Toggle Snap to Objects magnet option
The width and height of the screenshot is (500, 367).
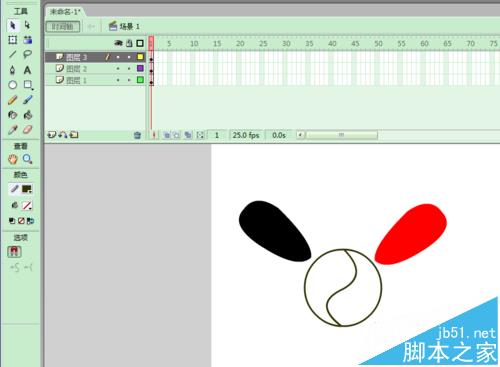point(14,251)
